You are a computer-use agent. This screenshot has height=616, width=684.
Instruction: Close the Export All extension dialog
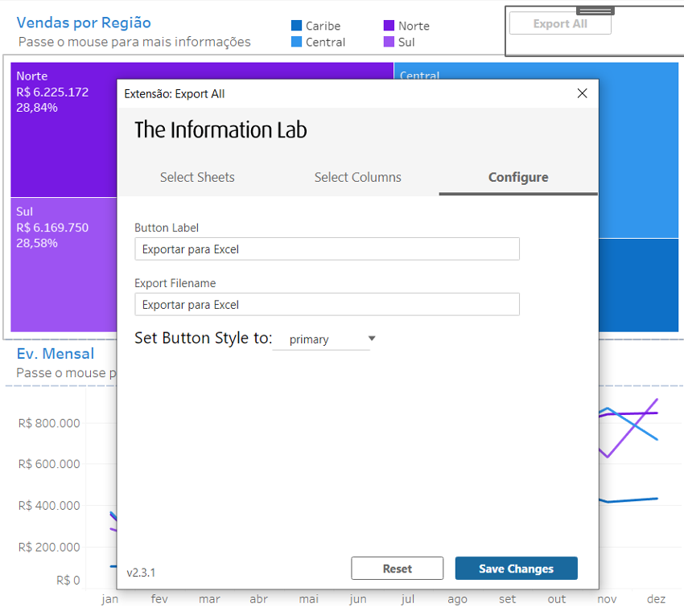[582, 93]
